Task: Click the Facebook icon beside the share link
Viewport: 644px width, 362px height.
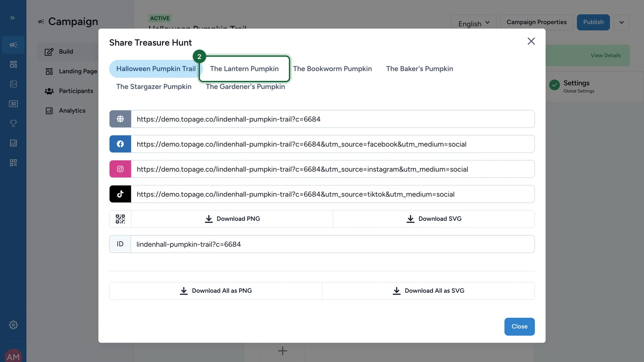Action: pyautogui.click(x=120, y=144)
